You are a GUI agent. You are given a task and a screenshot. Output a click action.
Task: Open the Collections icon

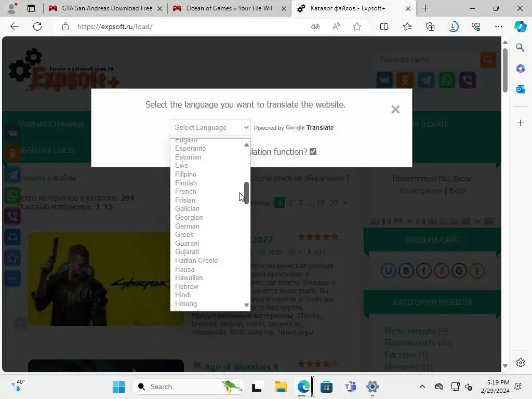(430, 26)
